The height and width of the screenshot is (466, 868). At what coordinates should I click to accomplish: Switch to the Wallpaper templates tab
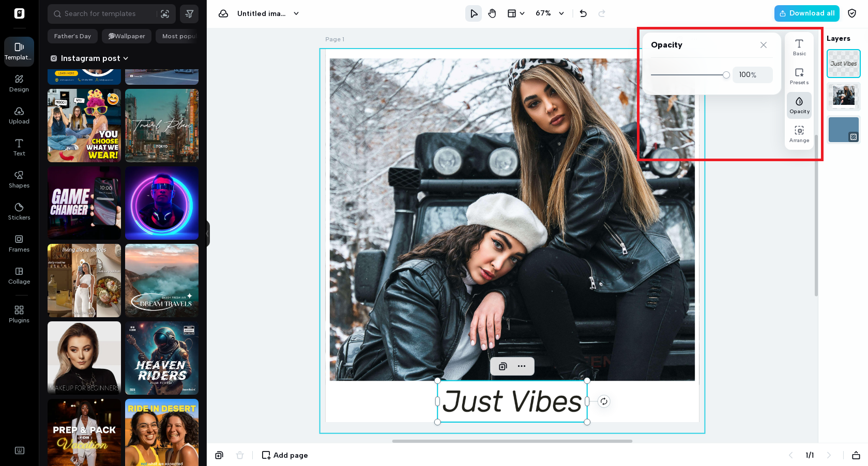[x=126, y=36]
